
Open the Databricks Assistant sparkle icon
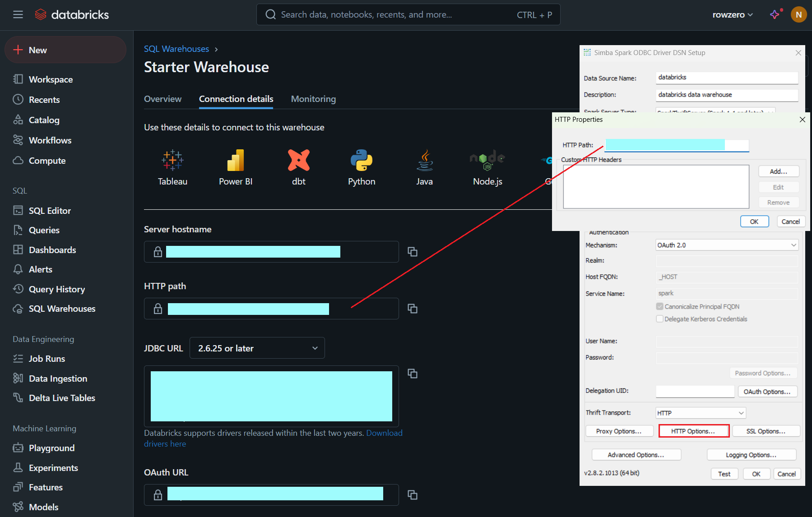(x=775, y=14)
